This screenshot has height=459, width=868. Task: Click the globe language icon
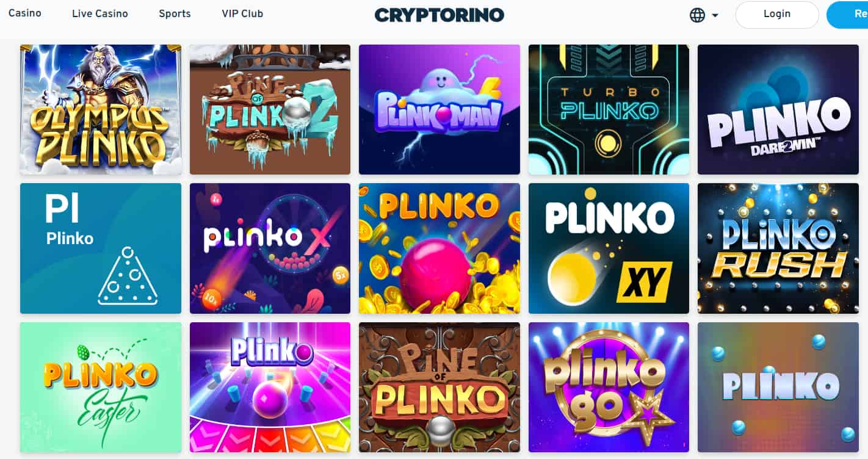point(697,15)
